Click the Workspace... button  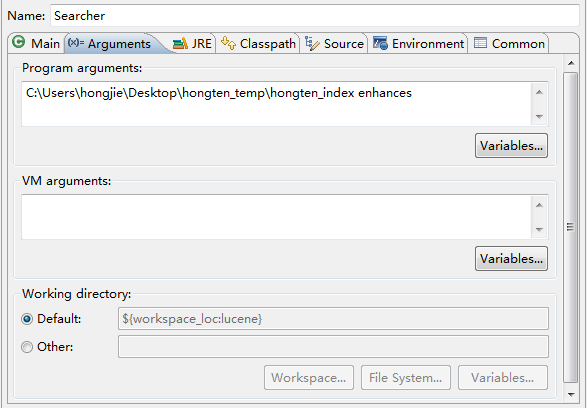point(309,378)
